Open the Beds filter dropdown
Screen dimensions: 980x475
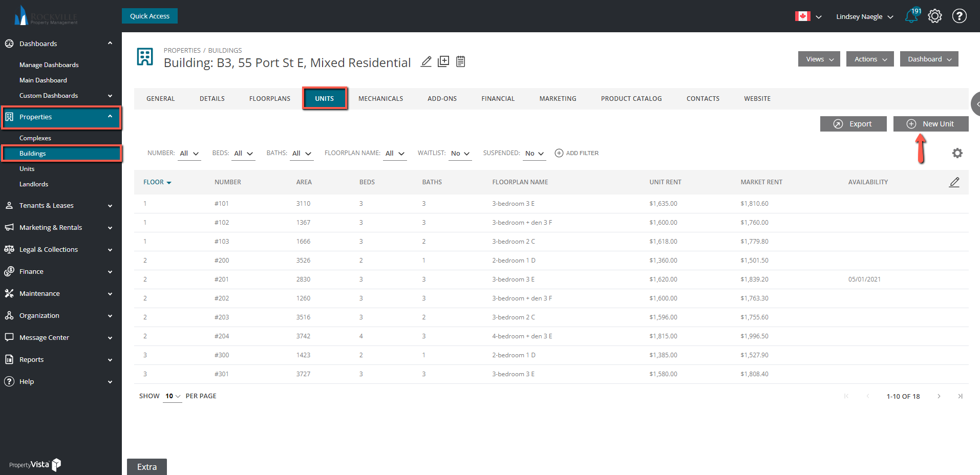tap(243, 154)
